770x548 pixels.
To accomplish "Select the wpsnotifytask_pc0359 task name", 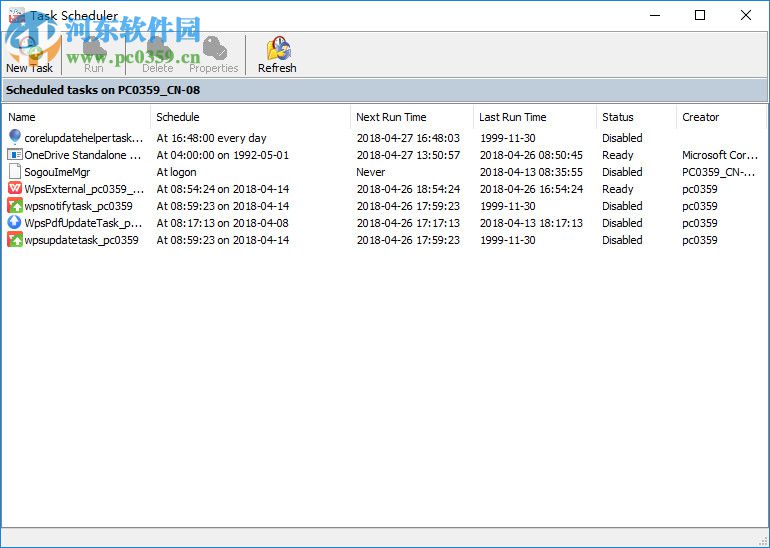I will pyautogui.click(x=79, y=206).
